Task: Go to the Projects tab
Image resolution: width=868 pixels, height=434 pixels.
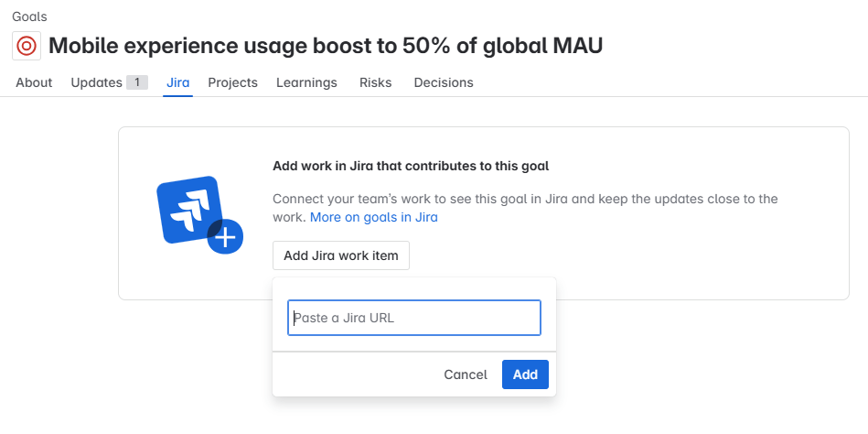Action: 232,82
